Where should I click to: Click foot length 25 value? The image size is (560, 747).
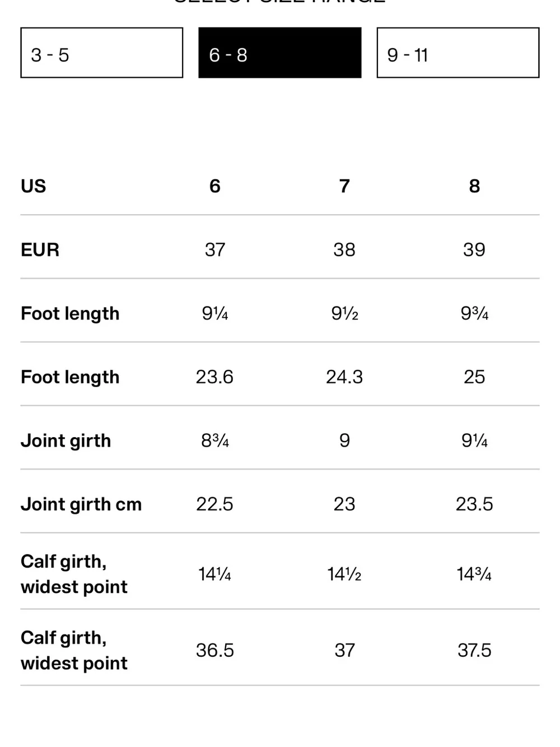(x=474, y=377)
